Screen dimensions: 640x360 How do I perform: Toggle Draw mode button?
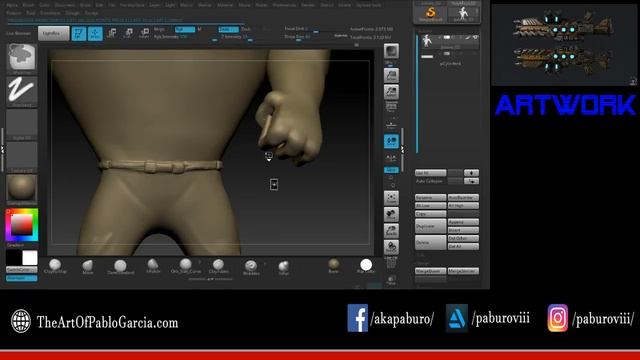coord(95,33)
